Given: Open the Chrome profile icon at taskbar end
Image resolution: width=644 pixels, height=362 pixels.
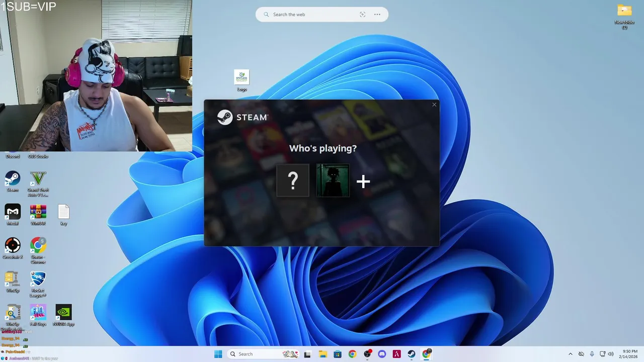Looking at the screenshot, I should click(427, 354).
